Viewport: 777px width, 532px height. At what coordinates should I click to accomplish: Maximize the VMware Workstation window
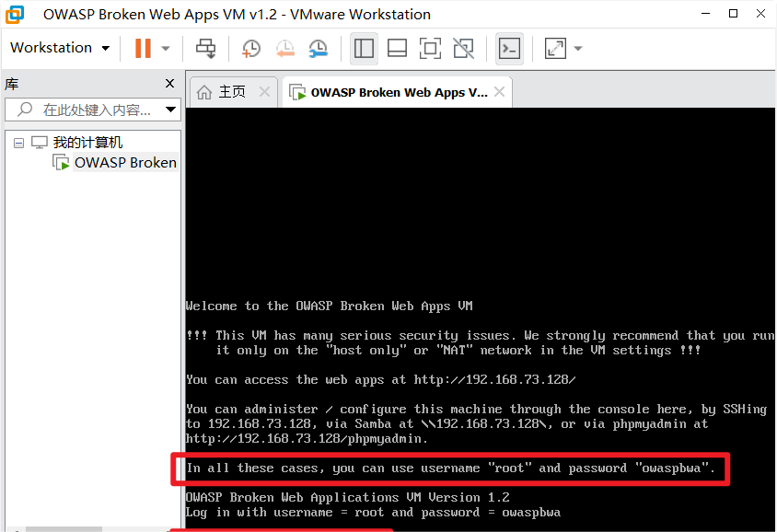(x=734, y=14)
